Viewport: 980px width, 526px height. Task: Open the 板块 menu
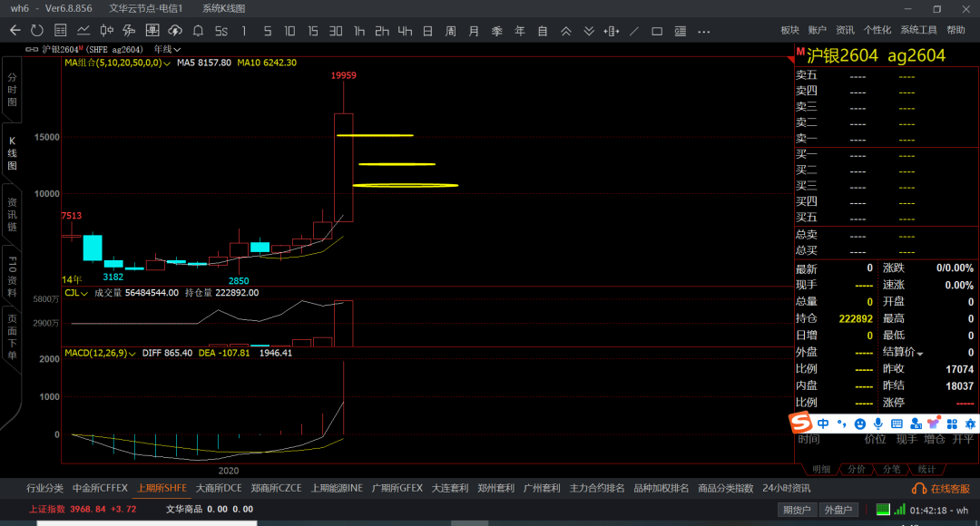click(x=790, y=30)
